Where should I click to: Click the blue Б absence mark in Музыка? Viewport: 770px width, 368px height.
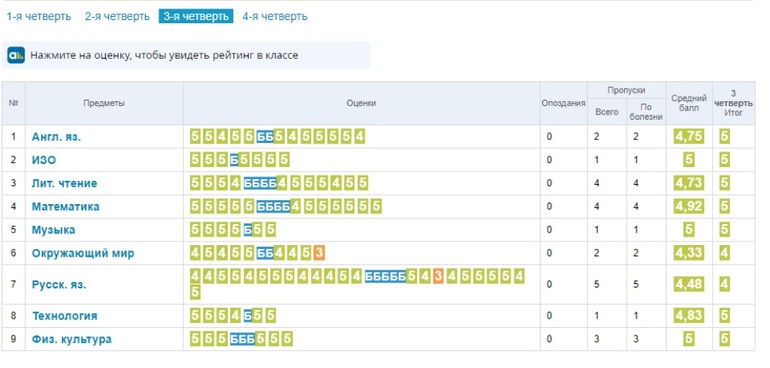(248, 230)
